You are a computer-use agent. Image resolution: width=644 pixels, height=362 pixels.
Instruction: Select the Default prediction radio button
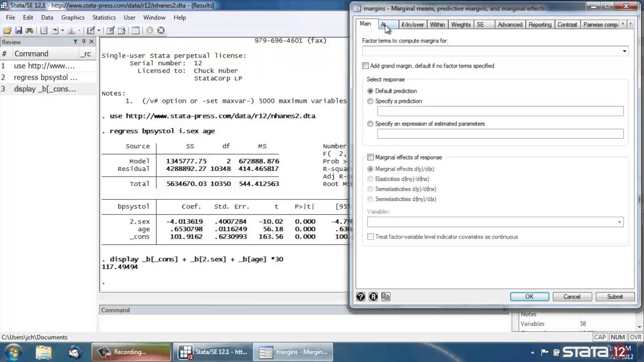(370, 91)
